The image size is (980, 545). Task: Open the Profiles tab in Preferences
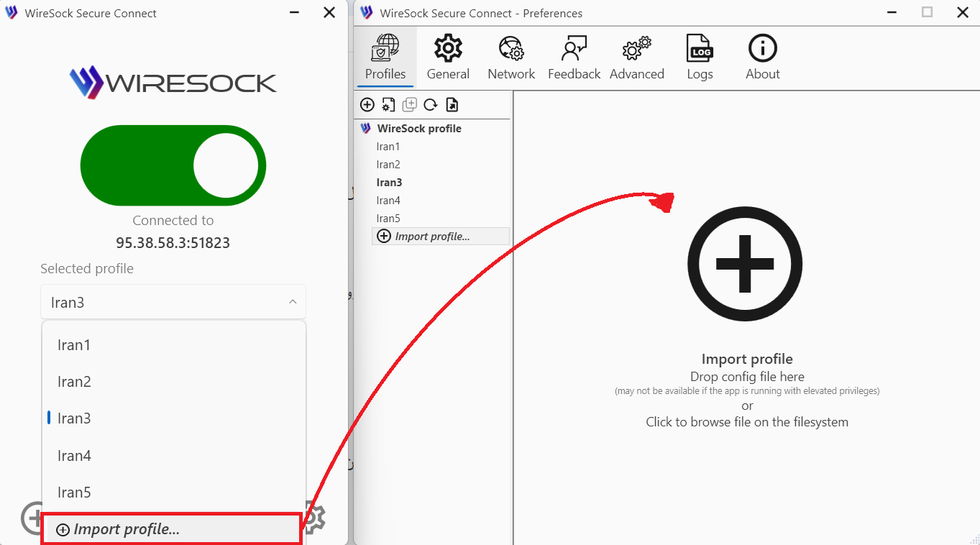pos(385,57)
